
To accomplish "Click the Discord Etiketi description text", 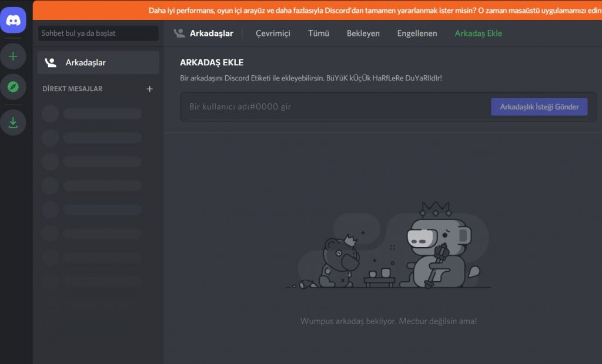I will pos(310,78).
